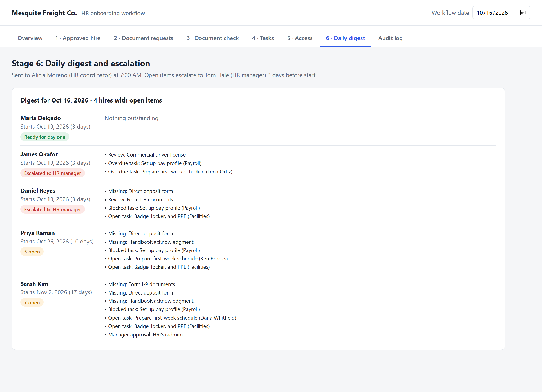Click Manager approval: HRIS (admin) item
Screen dimensions: 542x392
[x=144, y=335]
